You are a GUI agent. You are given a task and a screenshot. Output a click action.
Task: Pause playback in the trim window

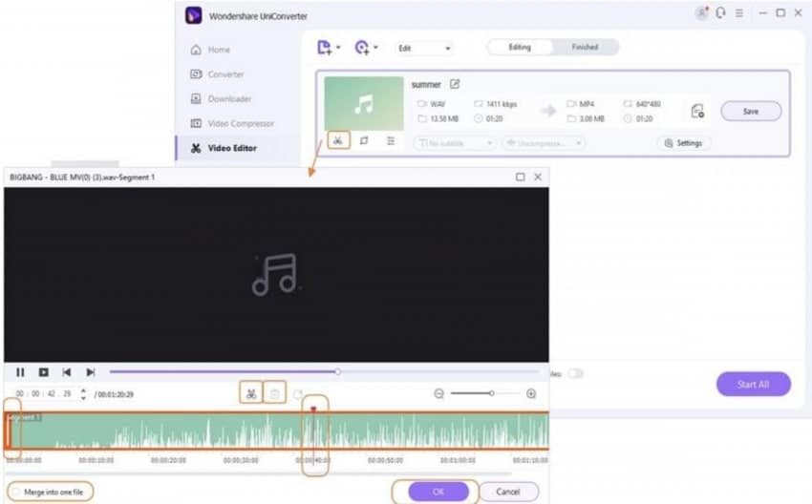[x=20, y=372]
